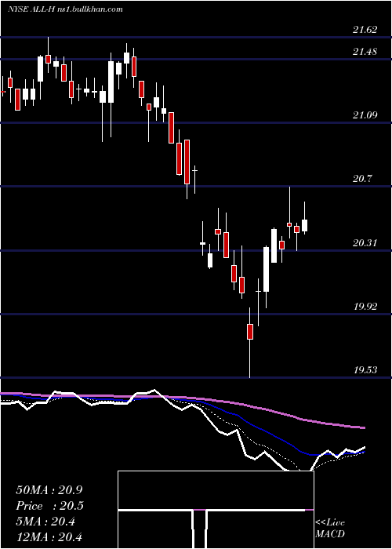The height and width of the screenshot is (549, 392).
Task: Select the 20.7 price level label
Action: pyautogui.click(x=362, y=179)
